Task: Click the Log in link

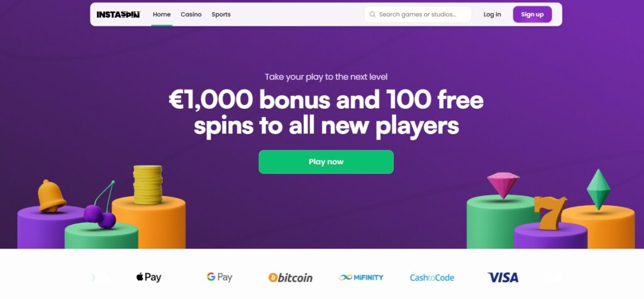Action: point(492,14)
